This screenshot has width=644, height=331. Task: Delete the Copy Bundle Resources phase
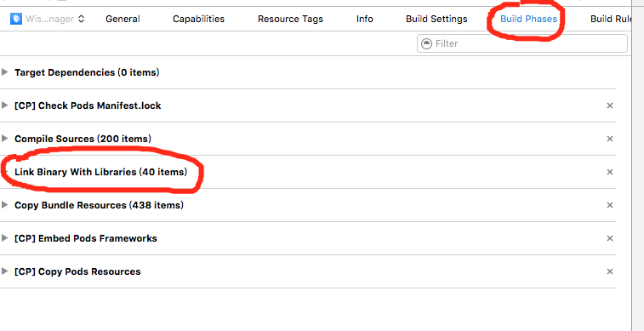click(x=610, y=205)
